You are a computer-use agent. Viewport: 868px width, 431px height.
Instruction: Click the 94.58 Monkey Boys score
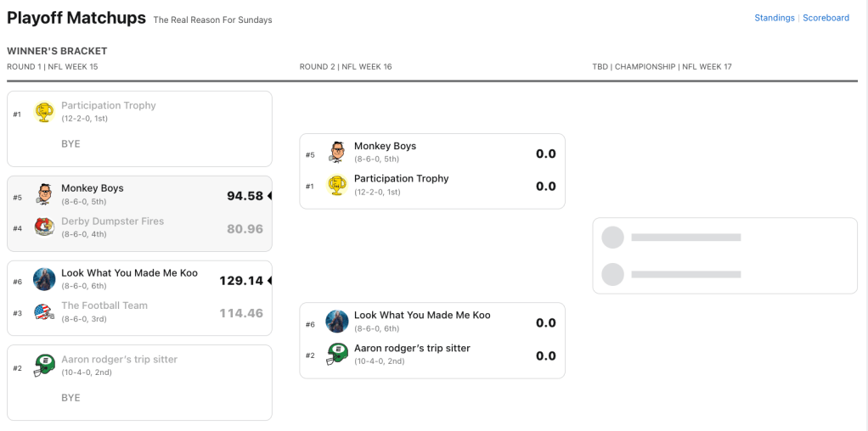click(245, 196)
